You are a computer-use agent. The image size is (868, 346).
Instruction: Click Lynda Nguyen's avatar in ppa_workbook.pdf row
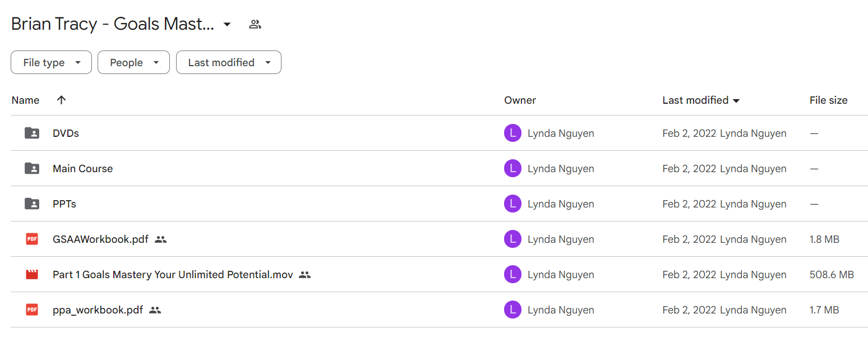[x=513, y=310]
